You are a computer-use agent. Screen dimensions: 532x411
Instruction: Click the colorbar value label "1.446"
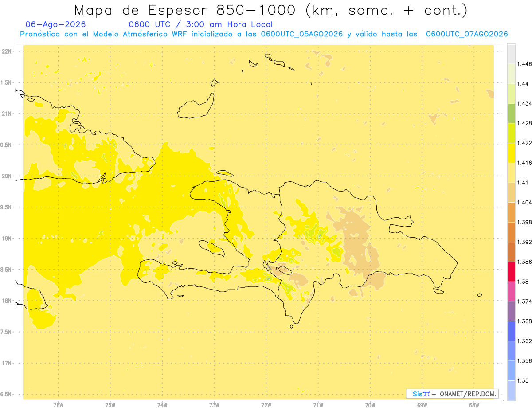coord(524,64)
